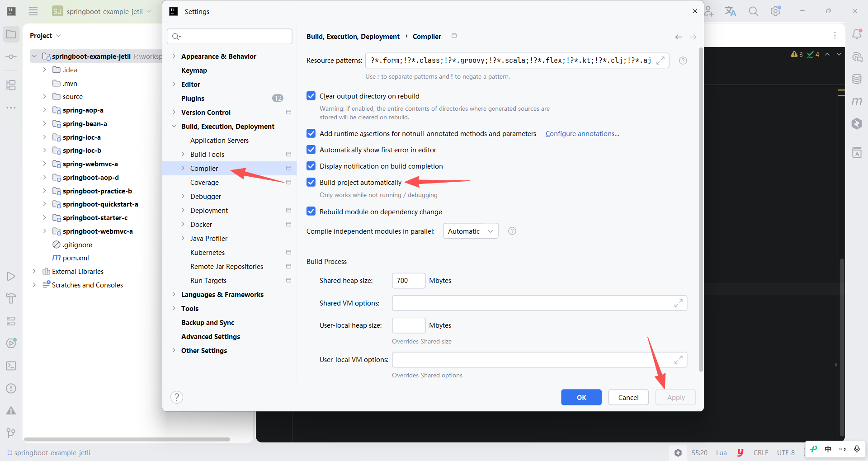Open the Project view dropdown header
Image resolution: width=868 pixels, height=461 pixels.
(x=45, y=36)
